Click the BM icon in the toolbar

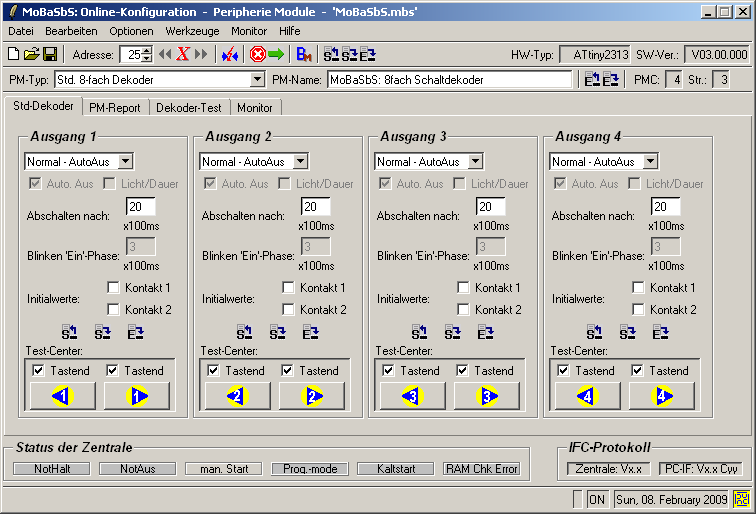coord(305,54)
